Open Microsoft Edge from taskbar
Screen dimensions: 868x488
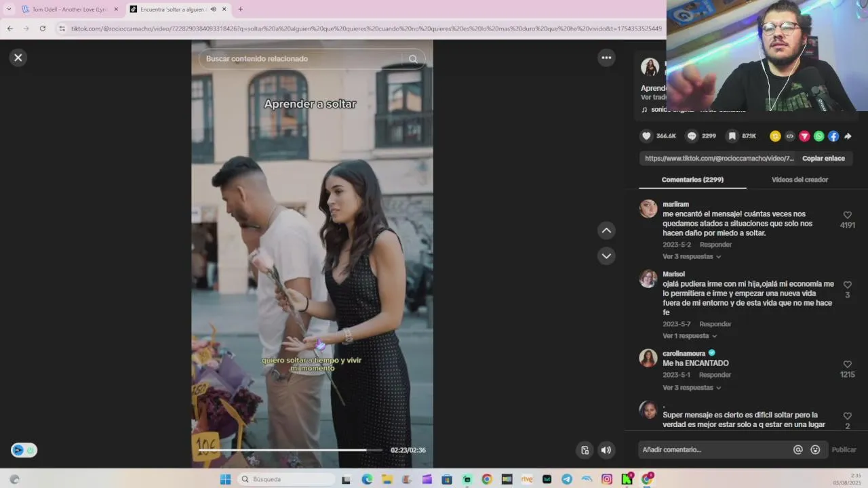[367, 479]
